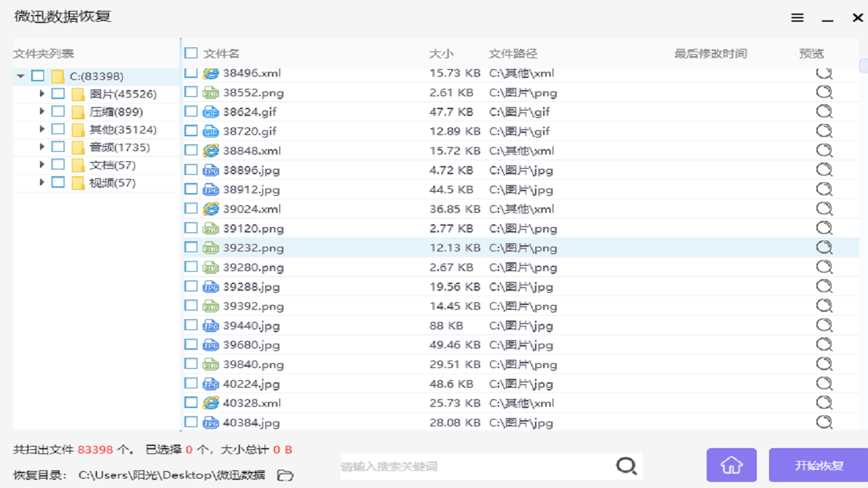The height and width of the screenshot is (488, 868).
Task: Click the search keyword input field
Action: (x=475, y=466)
